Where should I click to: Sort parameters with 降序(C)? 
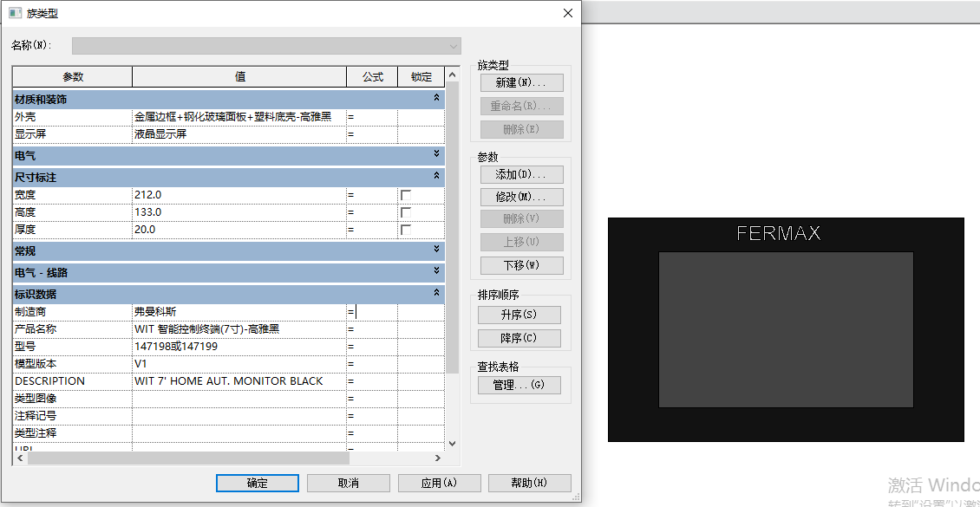click(x=519, y=338)
